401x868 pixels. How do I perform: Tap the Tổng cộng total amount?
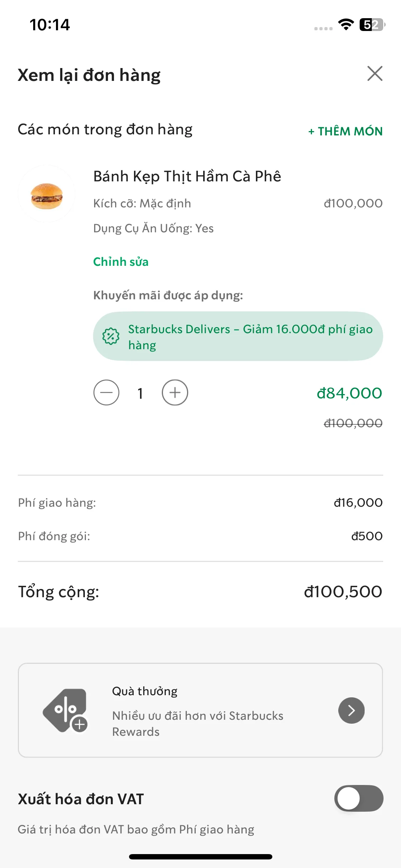(x=343, y=592)
